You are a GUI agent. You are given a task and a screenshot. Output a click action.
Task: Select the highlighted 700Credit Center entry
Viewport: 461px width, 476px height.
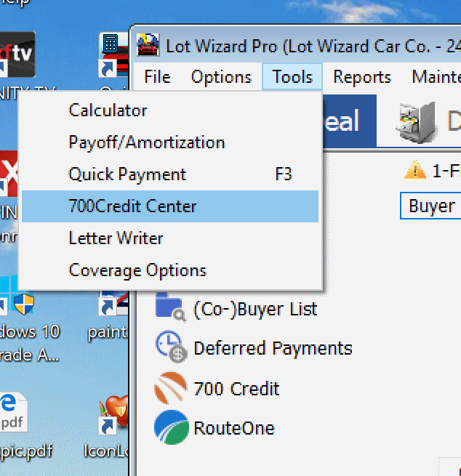coord(132,206)
